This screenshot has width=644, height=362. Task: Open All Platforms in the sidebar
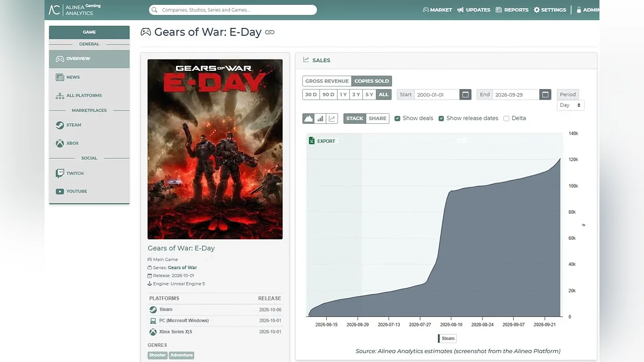89,95
